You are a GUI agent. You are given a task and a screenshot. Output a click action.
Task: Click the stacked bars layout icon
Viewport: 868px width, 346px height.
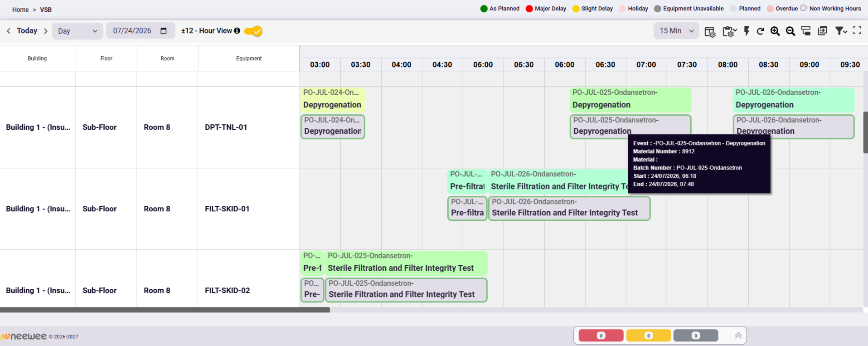[806, 31]
